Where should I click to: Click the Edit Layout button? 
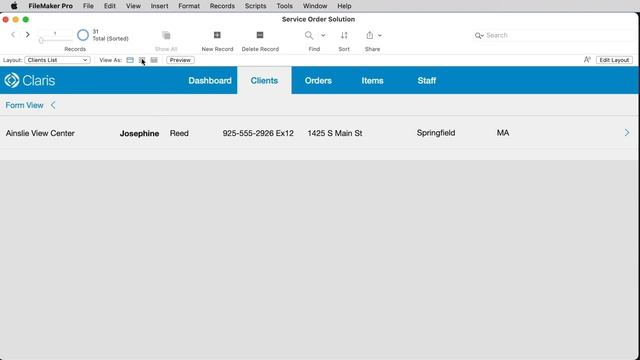coord(614,60)
